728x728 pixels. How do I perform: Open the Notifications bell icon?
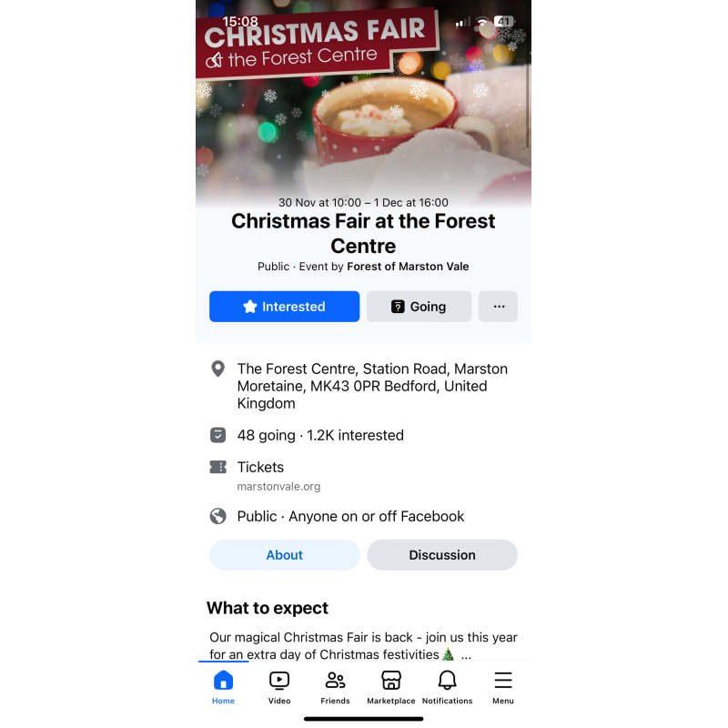click(x=447, y=681)
